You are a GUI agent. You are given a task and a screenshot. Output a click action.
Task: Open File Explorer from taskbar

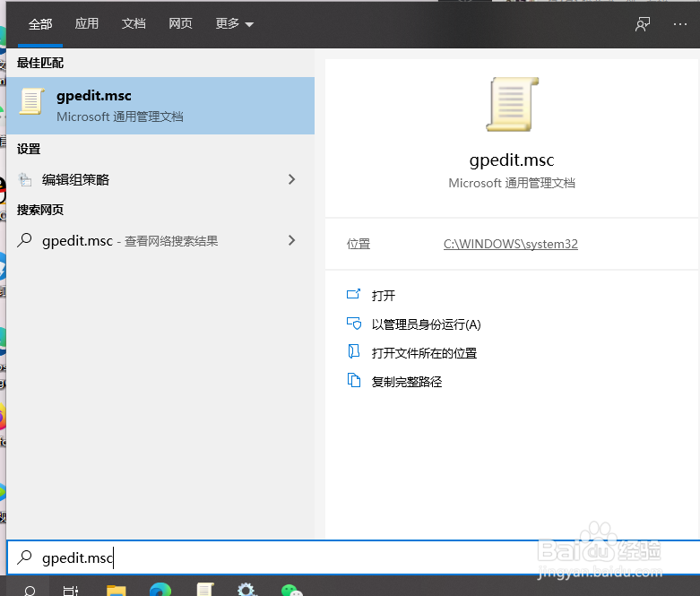coord(117,590)
